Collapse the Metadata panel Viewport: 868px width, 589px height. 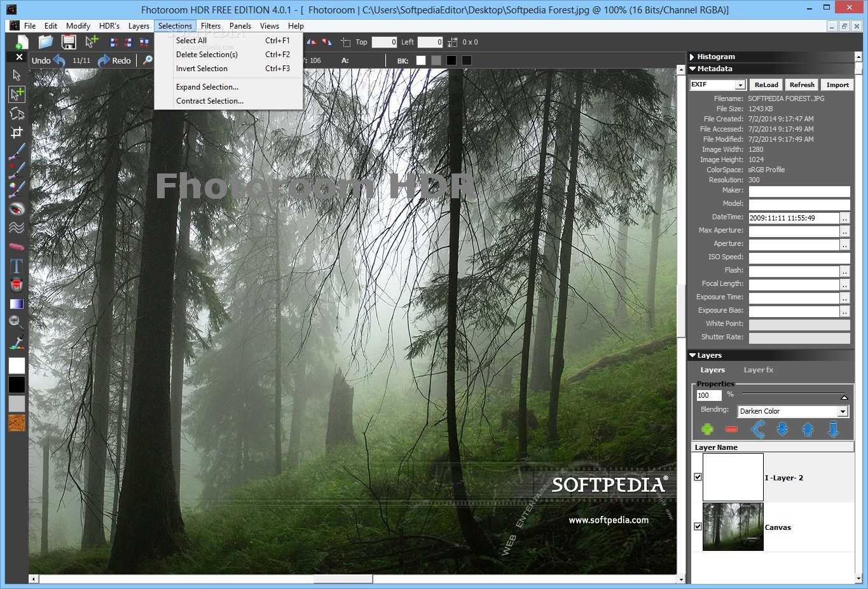[692, 69]
